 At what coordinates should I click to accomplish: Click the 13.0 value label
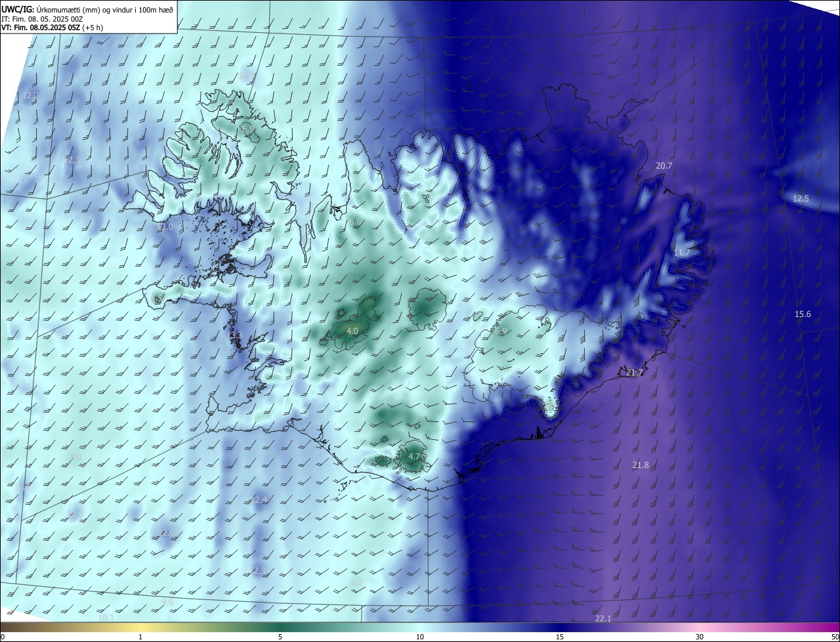pyautogui.click(x=165, y=227)
